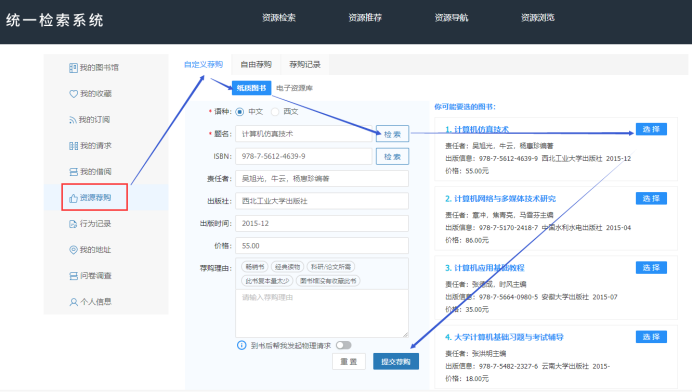
Task: Pick the 科研/论文所需 reason tag
Action: click(331, 267)
